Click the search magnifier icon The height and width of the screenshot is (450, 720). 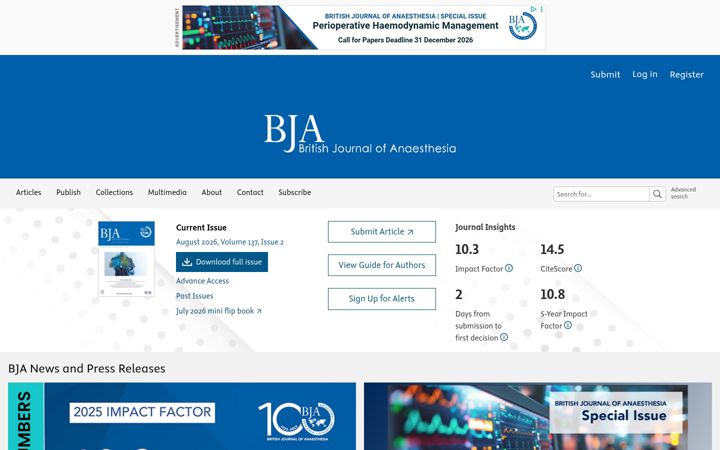(657, 194)
